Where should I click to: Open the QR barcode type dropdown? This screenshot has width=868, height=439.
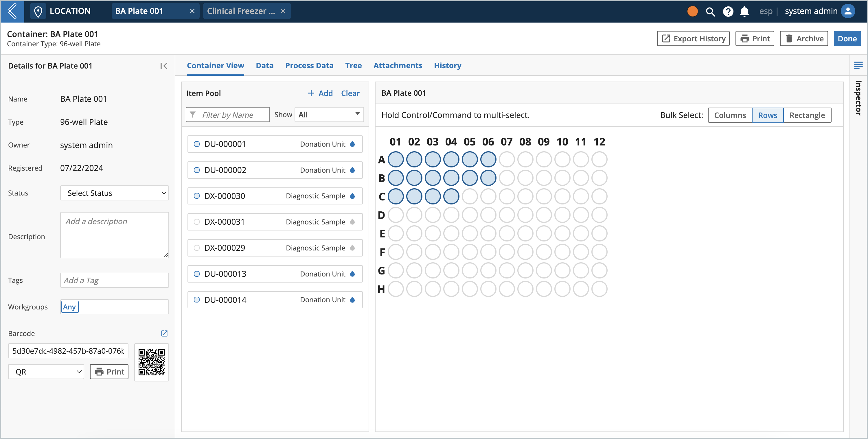[x=47, y=372]
